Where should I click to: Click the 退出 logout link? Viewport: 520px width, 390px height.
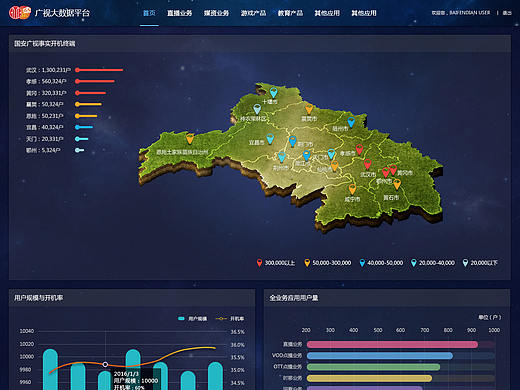[x=507, y=13]
